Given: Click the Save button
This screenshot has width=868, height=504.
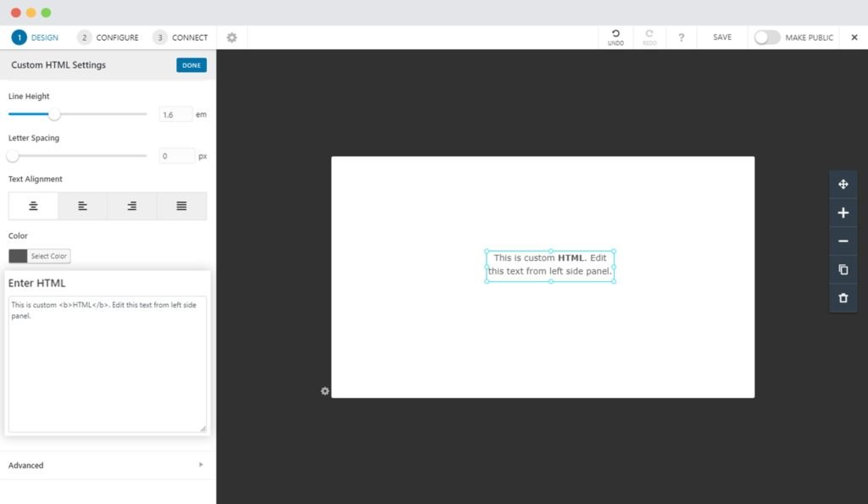Looking at the screenshot, I should (722, 37).
